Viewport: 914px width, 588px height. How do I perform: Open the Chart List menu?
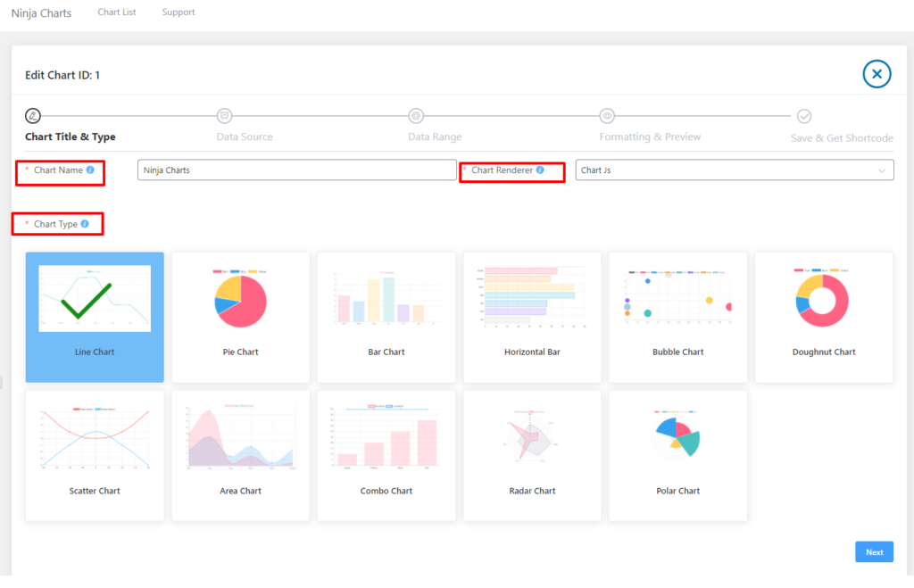pos(117,12)
